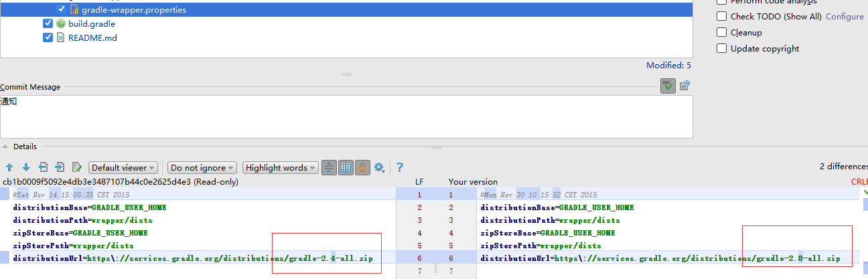Screen dimensions: 868x279
Task: Click right distributionPath line
Action: (551, 220)
